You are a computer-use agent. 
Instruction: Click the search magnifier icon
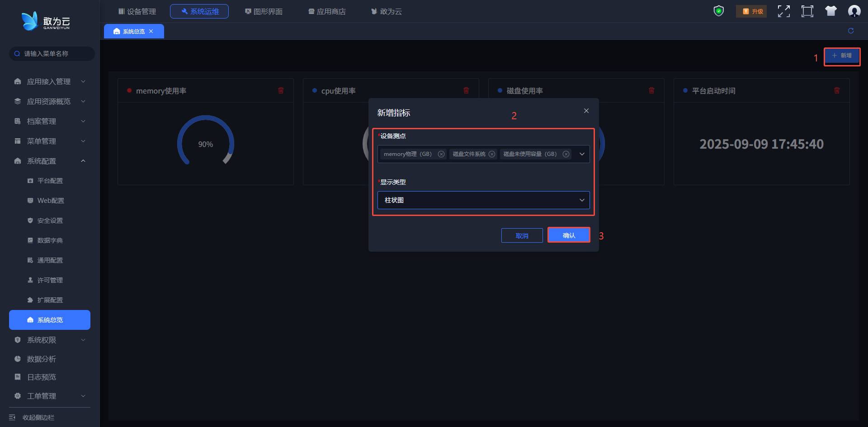point(17,54)
